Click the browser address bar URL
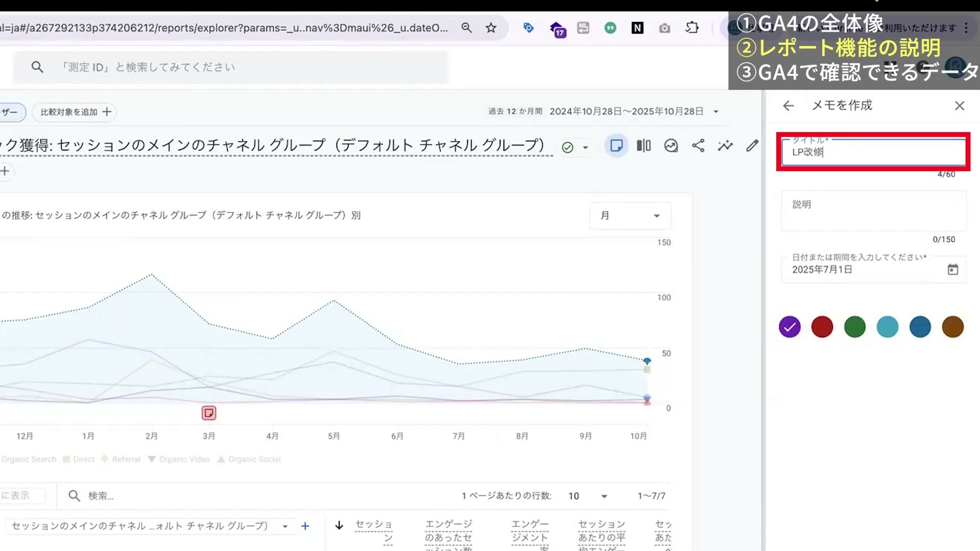Image resolution: width=980 pixels, height=551 pixels. click(x=225, y=28)
